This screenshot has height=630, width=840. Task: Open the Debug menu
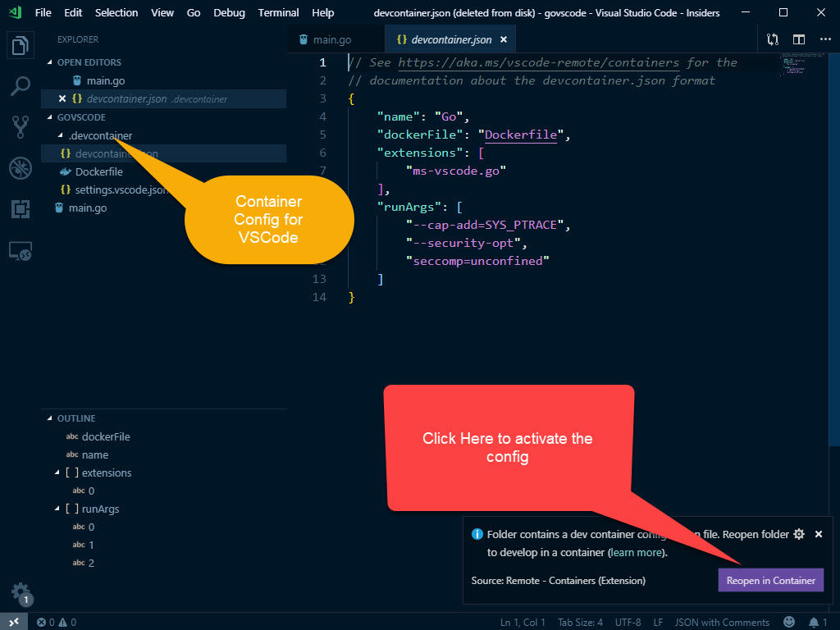tap(229, 12)
